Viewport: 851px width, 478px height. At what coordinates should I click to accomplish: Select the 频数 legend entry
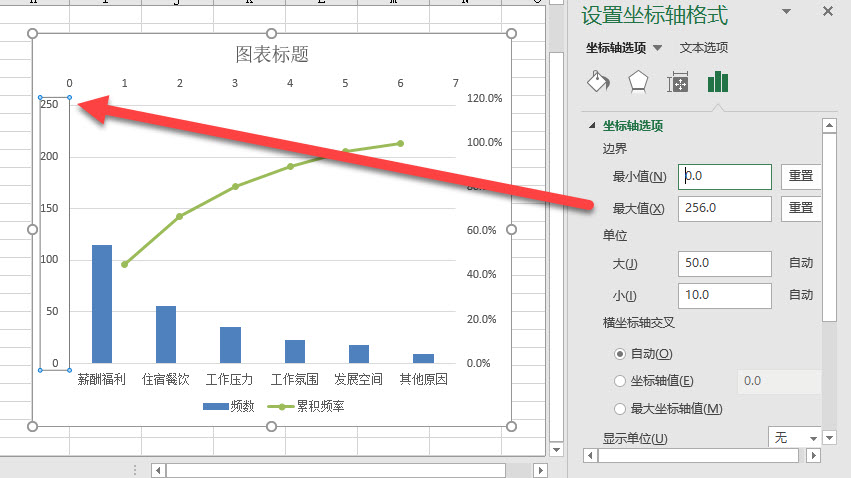coord(228,406)
